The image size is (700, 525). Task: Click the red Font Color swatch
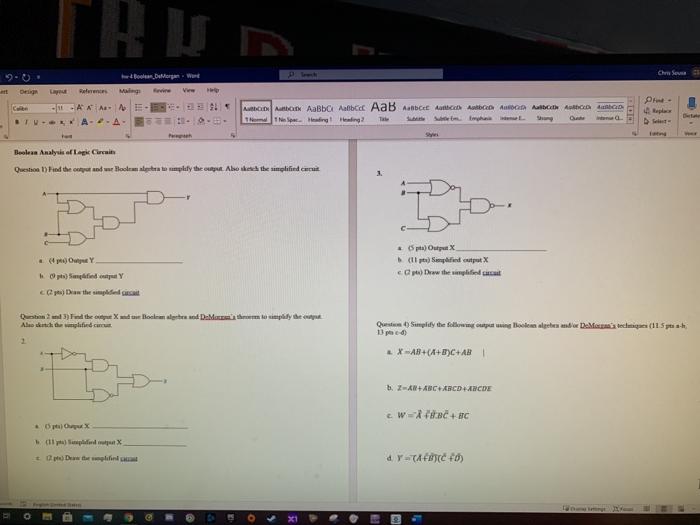(x=116, y=121)
